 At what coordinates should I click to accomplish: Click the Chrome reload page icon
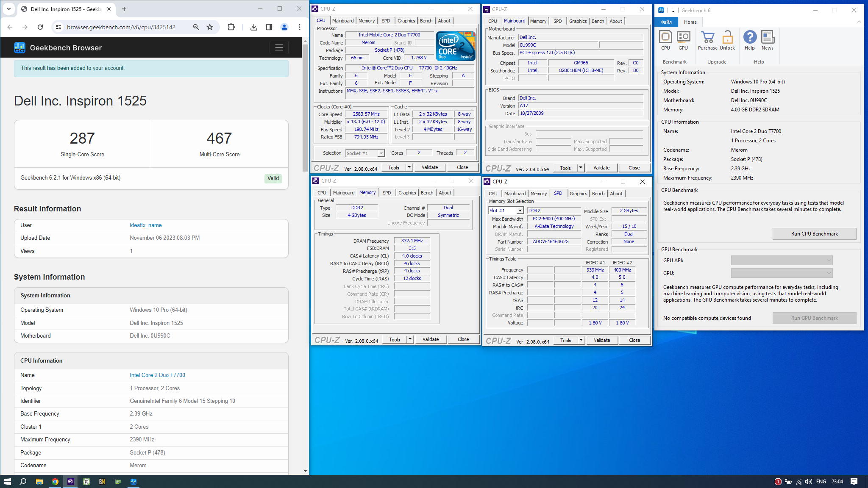[x=40, y=27]
